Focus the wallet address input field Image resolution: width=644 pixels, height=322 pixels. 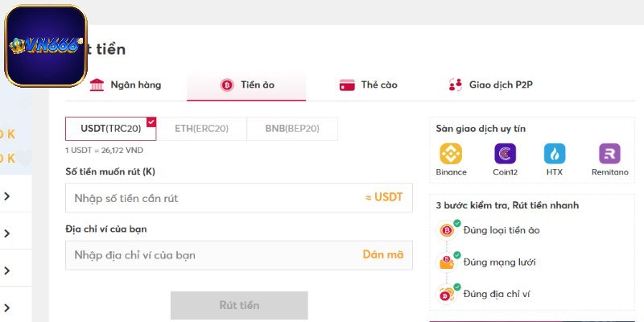209,255
